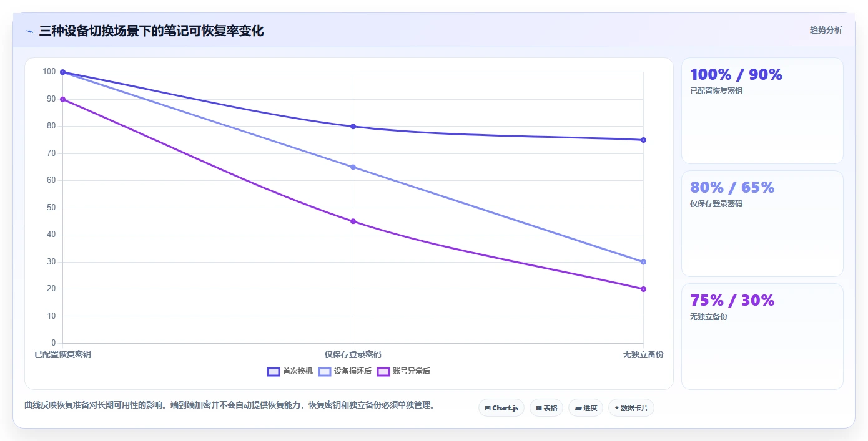Open the 75% / 30% stat card

[x=762, y=337]
